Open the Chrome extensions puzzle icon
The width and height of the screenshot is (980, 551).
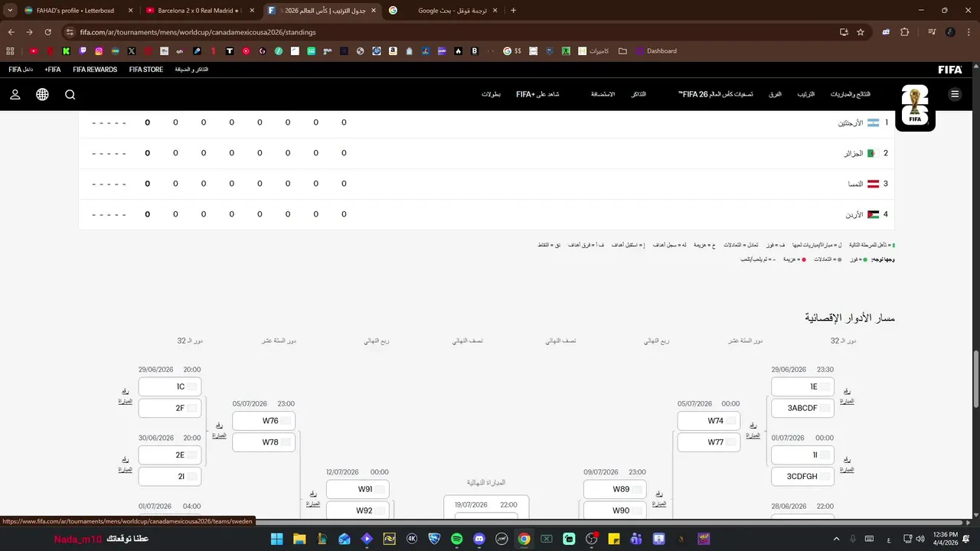904,32
